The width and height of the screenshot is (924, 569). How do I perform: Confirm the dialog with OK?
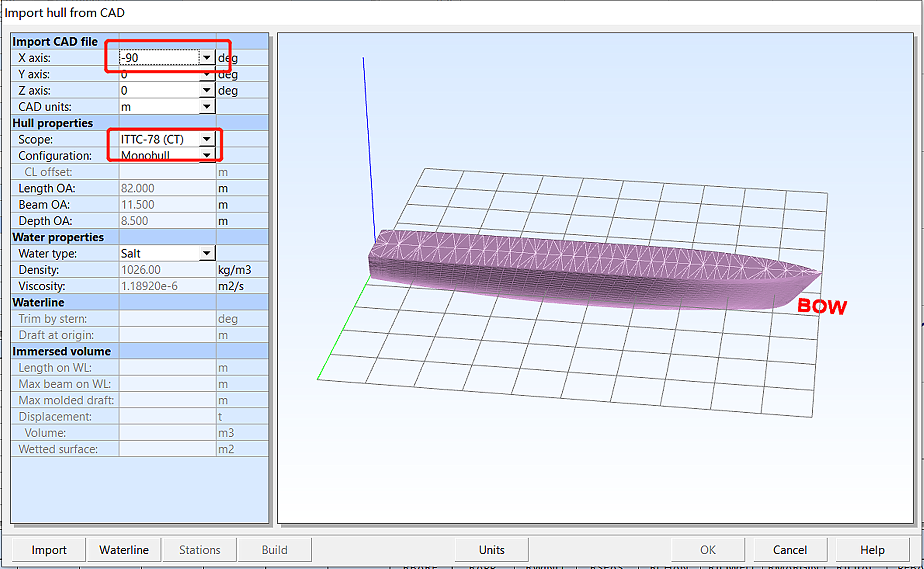coord(707,550)
